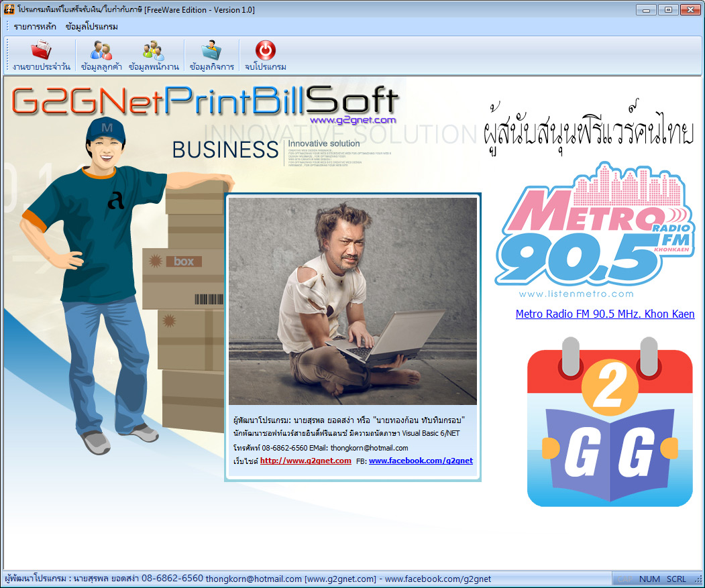Screen dimensions: 705x588
Task: Click the ผู้สนับสนุนฟรีแวร์คนไทย heading
Action: (x=588, y=129)
